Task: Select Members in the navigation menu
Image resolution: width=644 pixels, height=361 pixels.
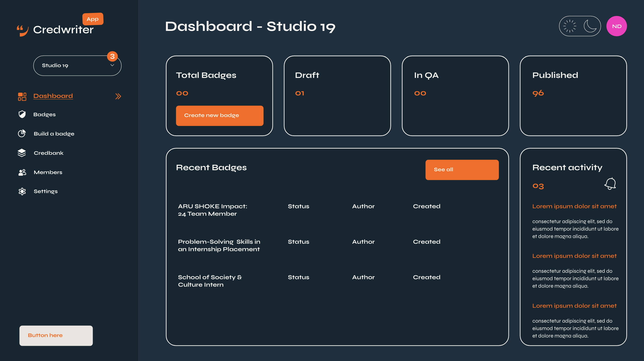Action: [x=48, y=172]
